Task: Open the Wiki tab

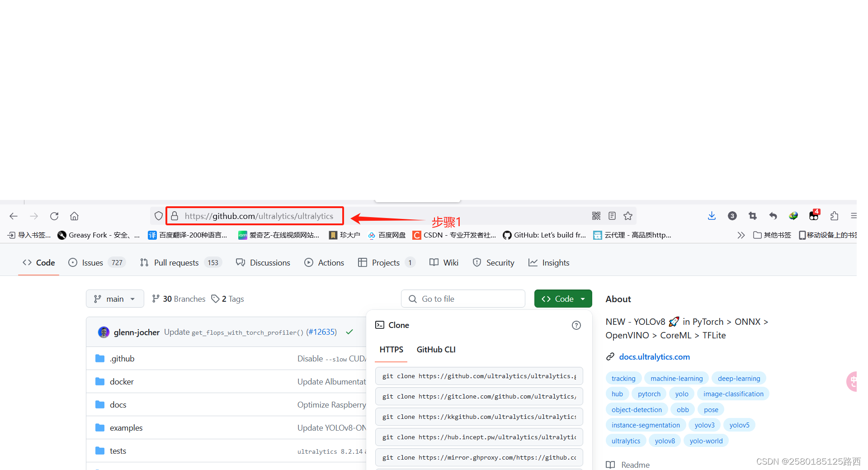Action: tap(444, 263)
